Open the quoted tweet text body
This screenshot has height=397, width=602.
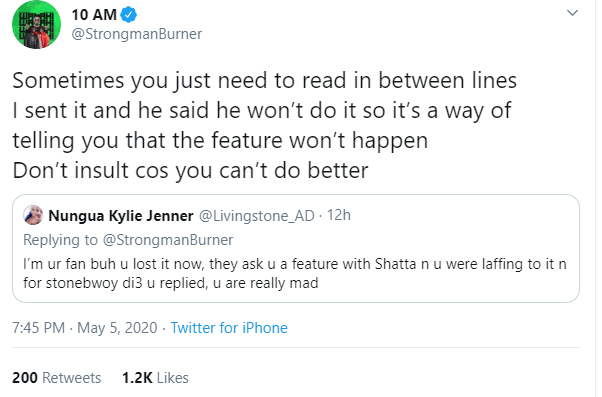click(x=294, y=273)
